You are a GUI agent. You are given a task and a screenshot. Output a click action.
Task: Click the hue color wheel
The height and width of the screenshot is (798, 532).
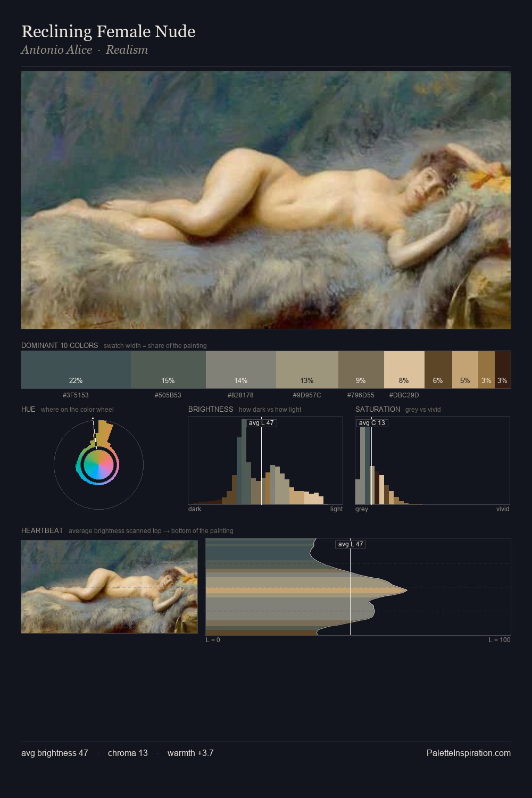[98, 465]
